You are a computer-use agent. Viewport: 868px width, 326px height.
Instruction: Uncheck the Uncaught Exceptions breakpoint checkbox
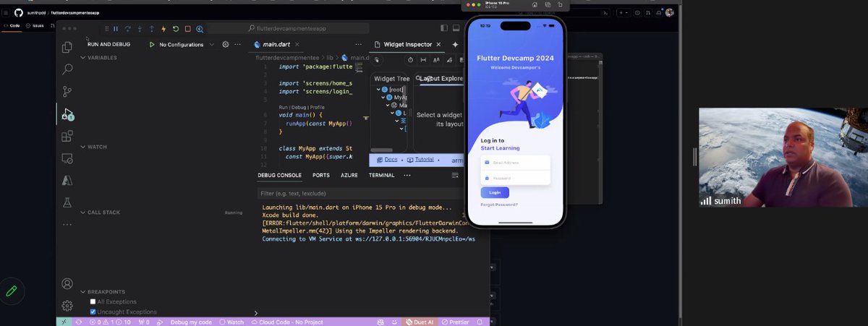93,312
